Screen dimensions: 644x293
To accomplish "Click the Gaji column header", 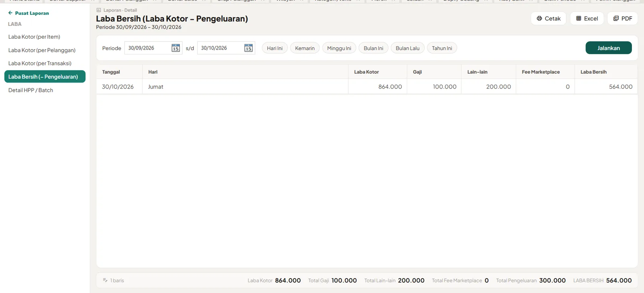I will [x=434, y=72].
